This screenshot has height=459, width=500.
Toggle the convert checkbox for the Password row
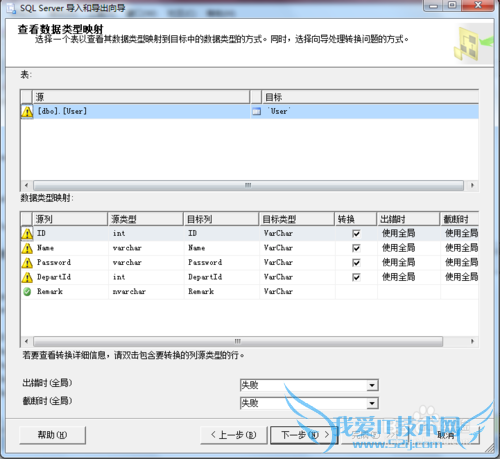pyautogui.click(x=356, y=263)
